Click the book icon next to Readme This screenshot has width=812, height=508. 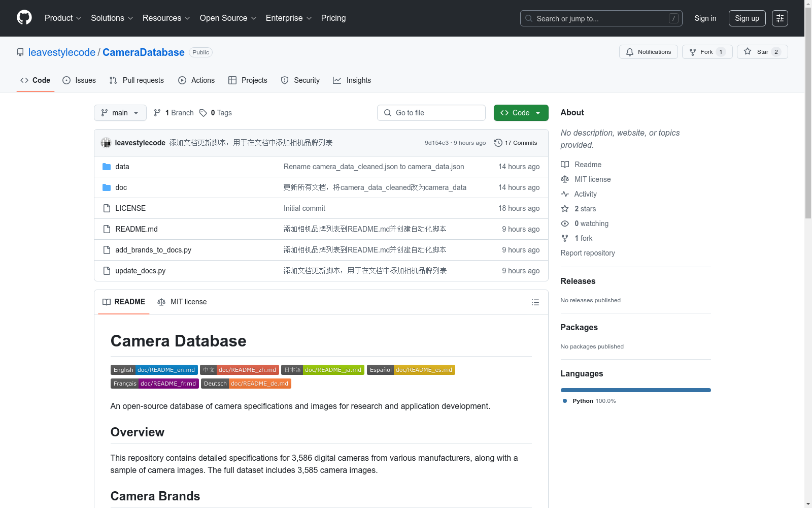point(565,165)
